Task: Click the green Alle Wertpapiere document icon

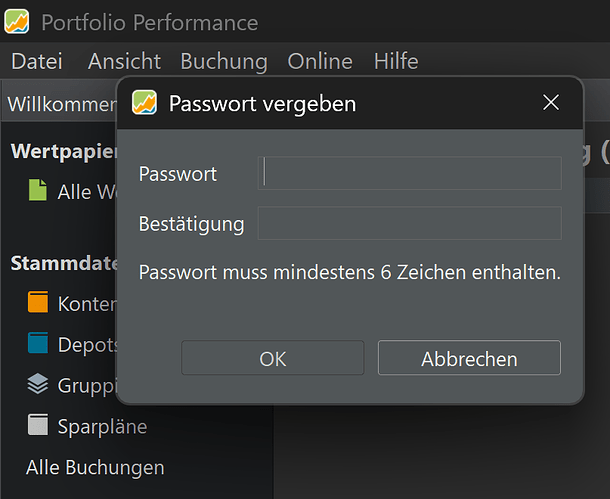Action: [x=38, y=191]
